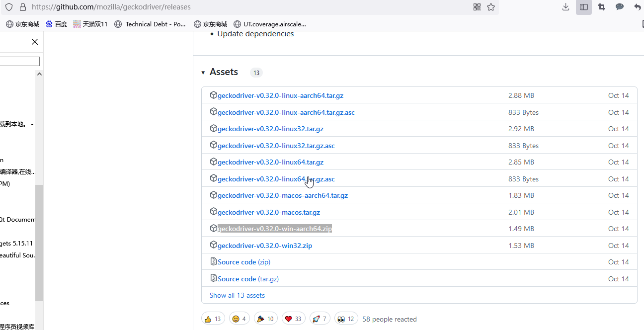Open the downloads panel arrow icon
644x330 pixels.
pos(565,7)
